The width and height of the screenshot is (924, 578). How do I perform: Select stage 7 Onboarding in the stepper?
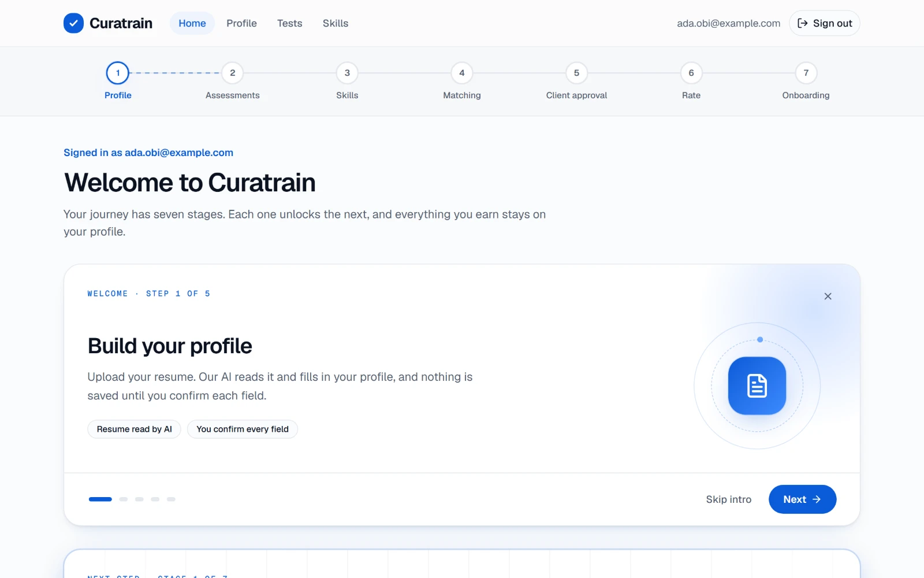tap(806, 81)
